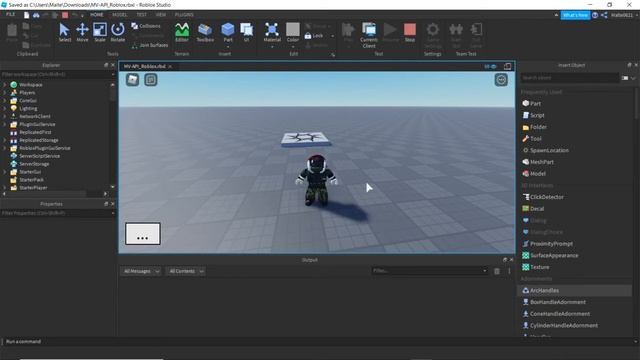Toggle Collisions in Tools group
640x360 pixels.
tap(146, 26)
